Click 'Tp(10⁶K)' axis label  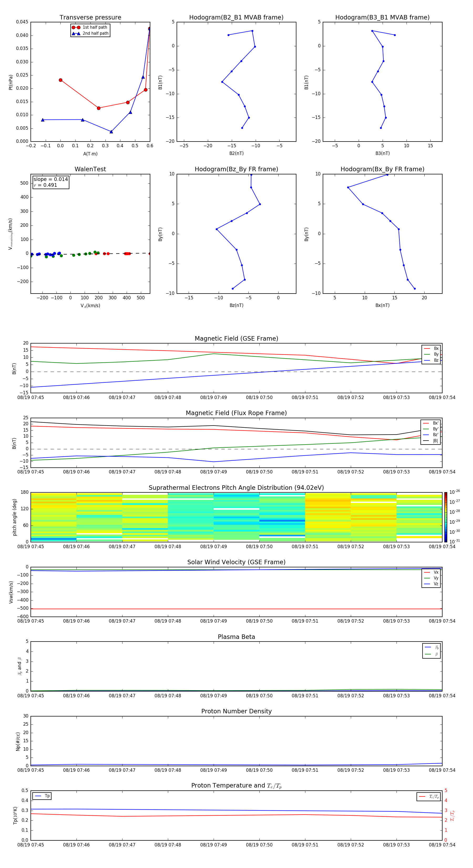[15, 815]
